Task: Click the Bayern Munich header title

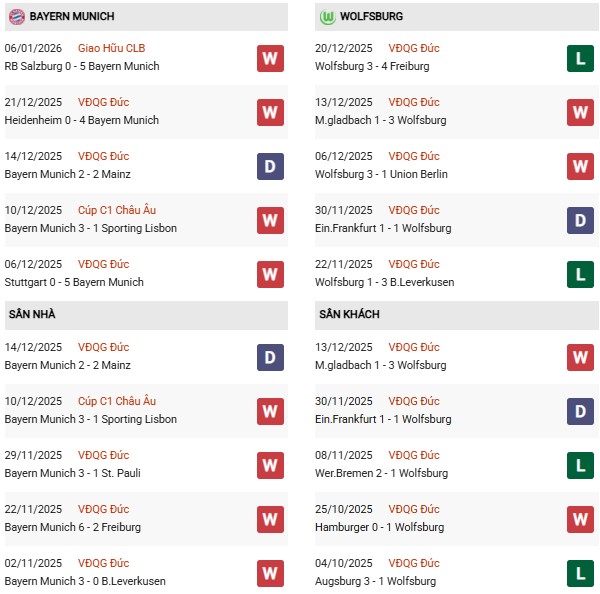Action: point(72,17)
